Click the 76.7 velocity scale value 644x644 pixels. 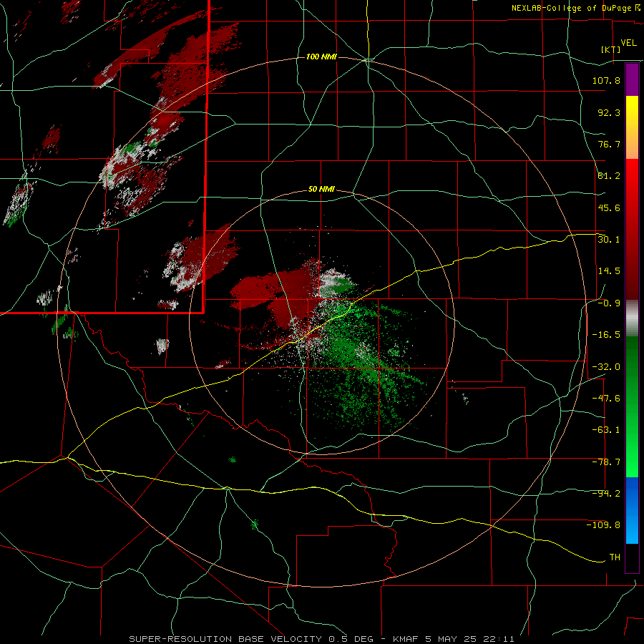tap(609, 144)
